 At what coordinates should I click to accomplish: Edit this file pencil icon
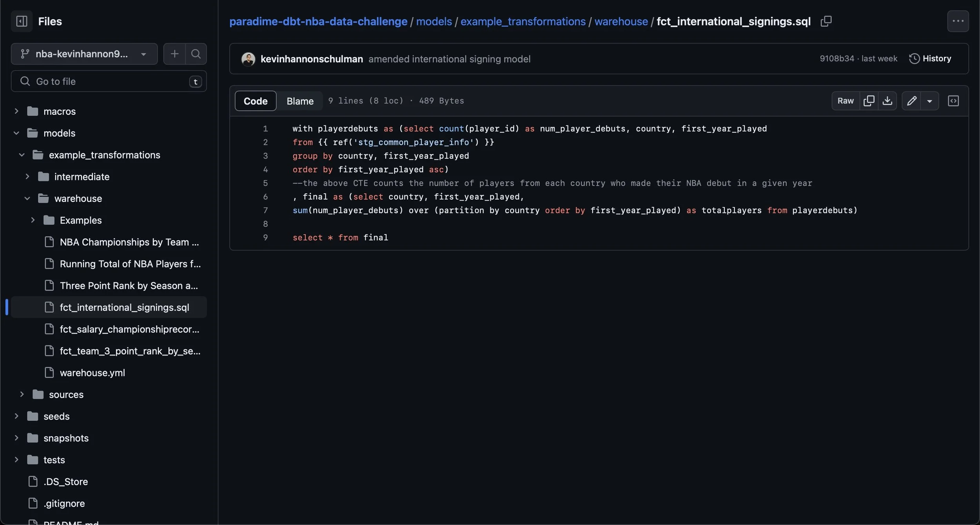point(911,101)
